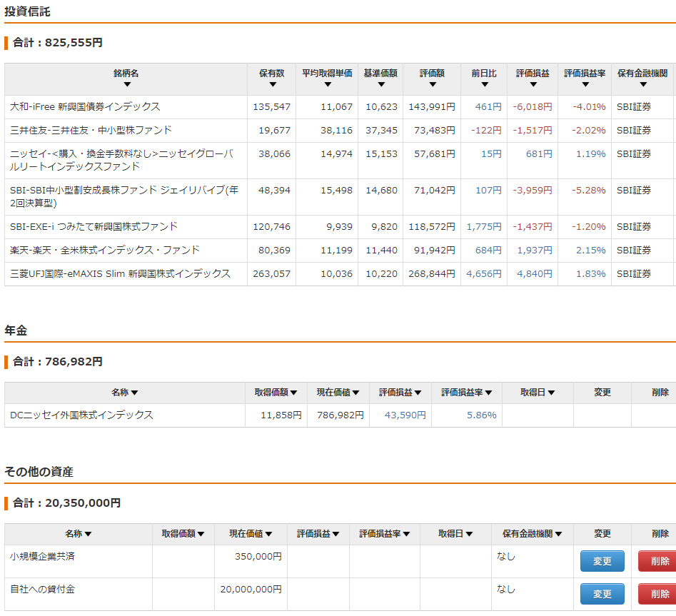Screen dimensions: 676x616
Task: Sort pension table by 評価損益 header
Action: pos(400,393)
